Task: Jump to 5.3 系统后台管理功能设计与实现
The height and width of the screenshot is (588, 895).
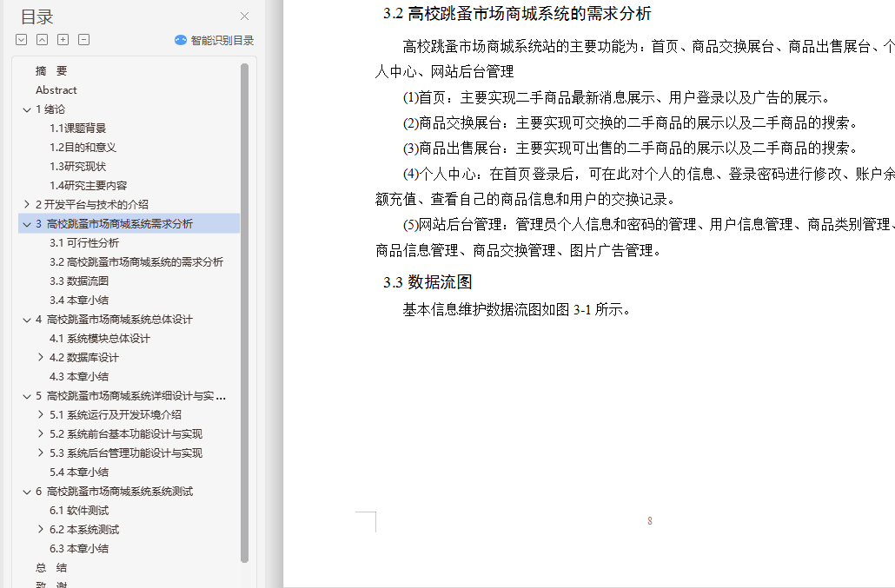Action: tap(126, 453)
